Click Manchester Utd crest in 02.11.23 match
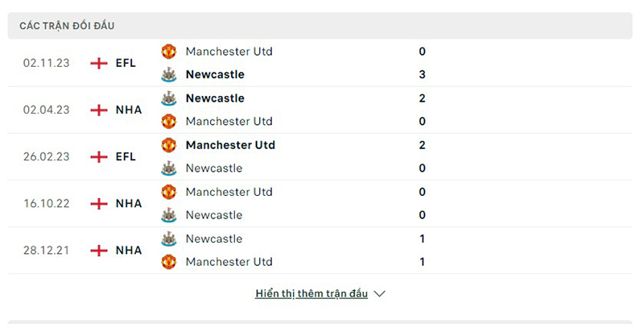This screenshot has width=644, height=324. click(168, 52)
